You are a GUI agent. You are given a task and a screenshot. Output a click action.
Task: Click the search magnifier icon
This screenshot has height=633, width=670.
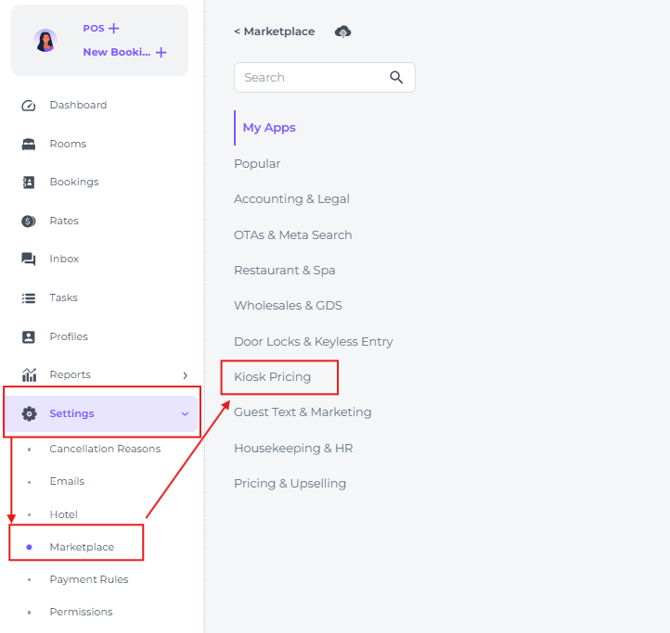point(397,77)
